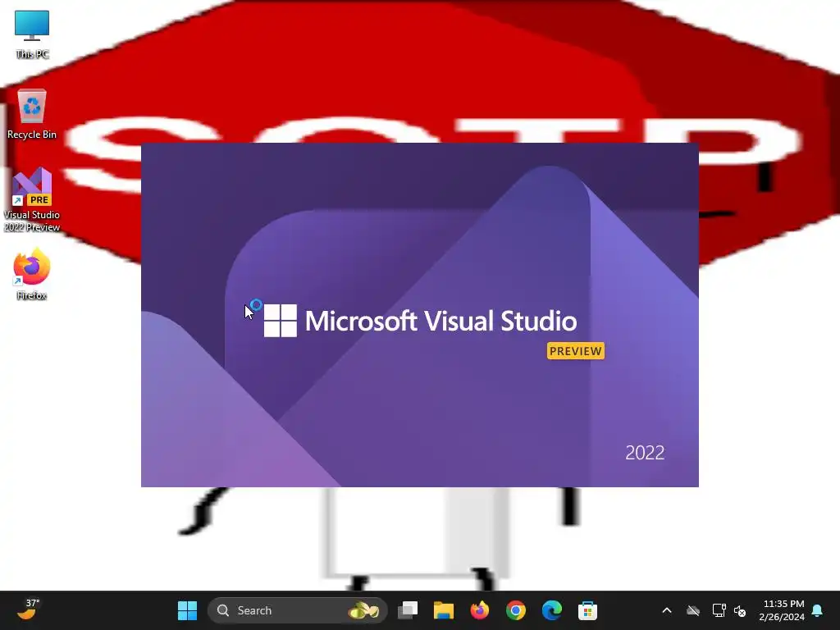Launch File Explorer from the taskbar
This screenshot has width=840, height=630.
coord(444,610)
